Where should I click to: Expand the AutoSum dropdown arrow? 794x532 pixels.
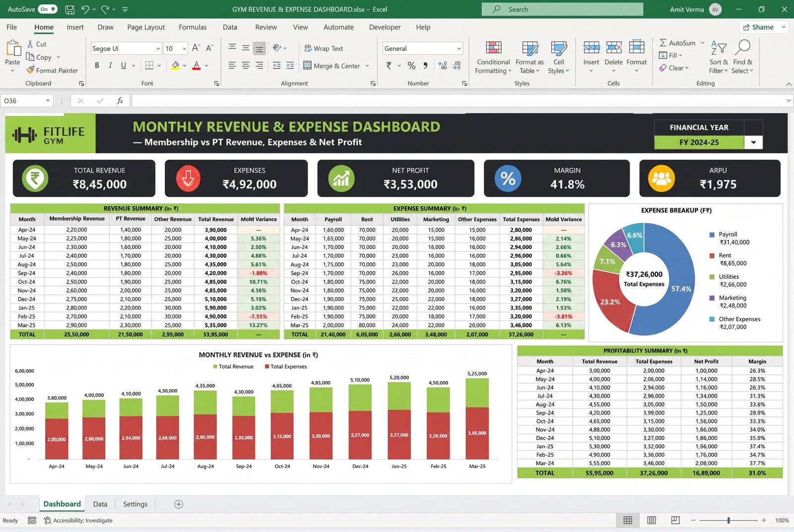tap(702, 43)
